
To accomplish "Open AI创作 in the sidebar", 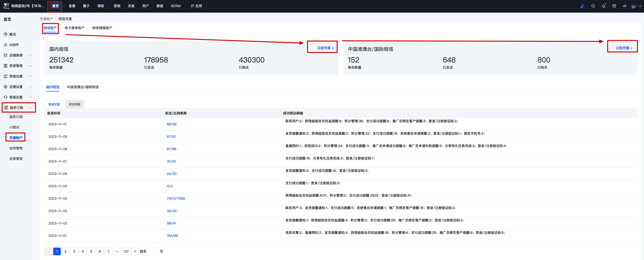I will pyautogui.click(x=14, y=45).
